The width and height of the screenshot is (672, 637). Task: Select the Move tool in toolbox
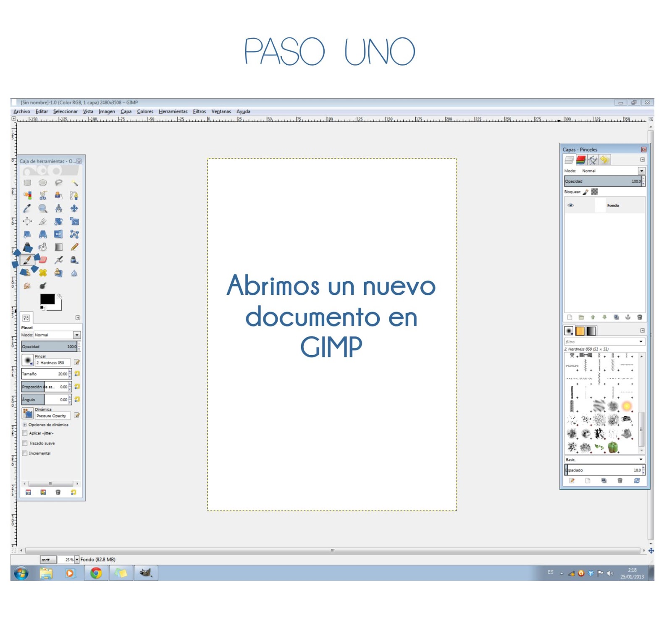74,209
